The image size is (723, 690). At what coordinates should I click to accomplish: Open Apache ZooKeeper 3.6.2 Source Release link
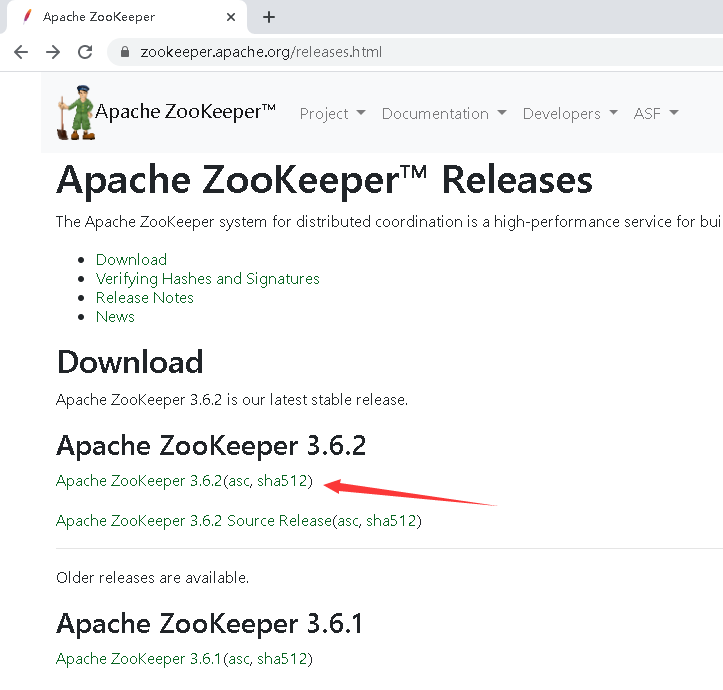[x=193, y=521]
